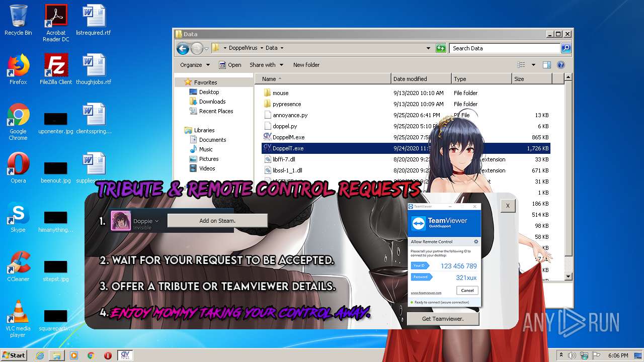Cancel the TeamViewer dialog
Screen dimensions: 644x362
click(x=467, y=290)
